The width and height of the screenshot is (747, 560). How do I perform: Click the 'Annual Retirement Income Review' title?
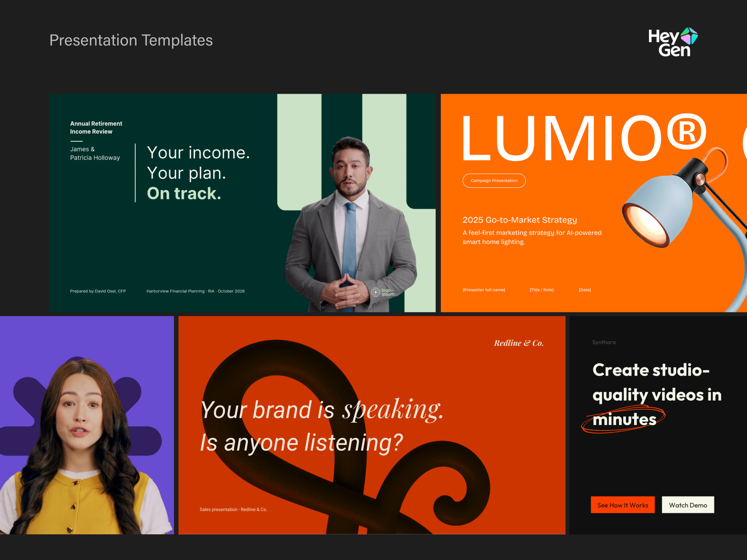96,128
